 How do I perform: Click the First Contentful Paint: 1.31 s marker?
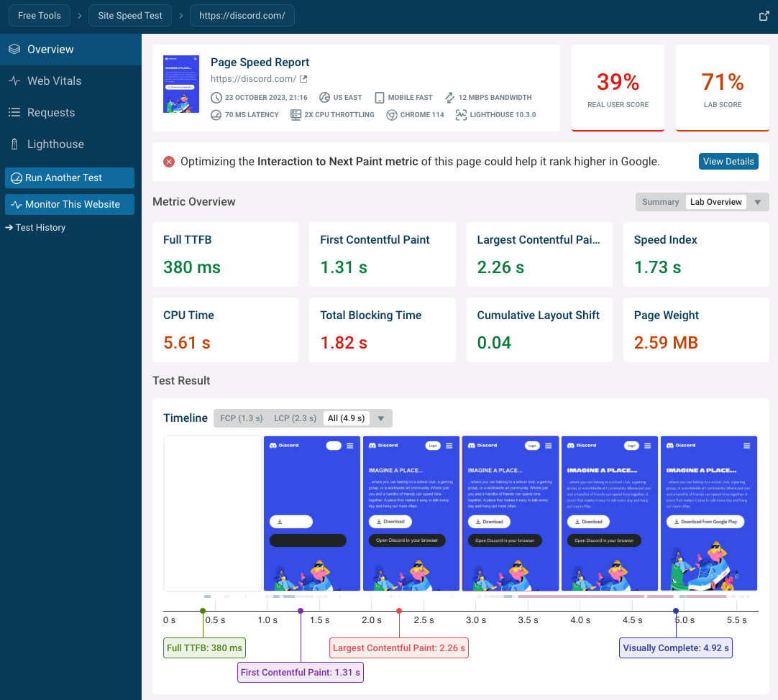coord(300,672)
